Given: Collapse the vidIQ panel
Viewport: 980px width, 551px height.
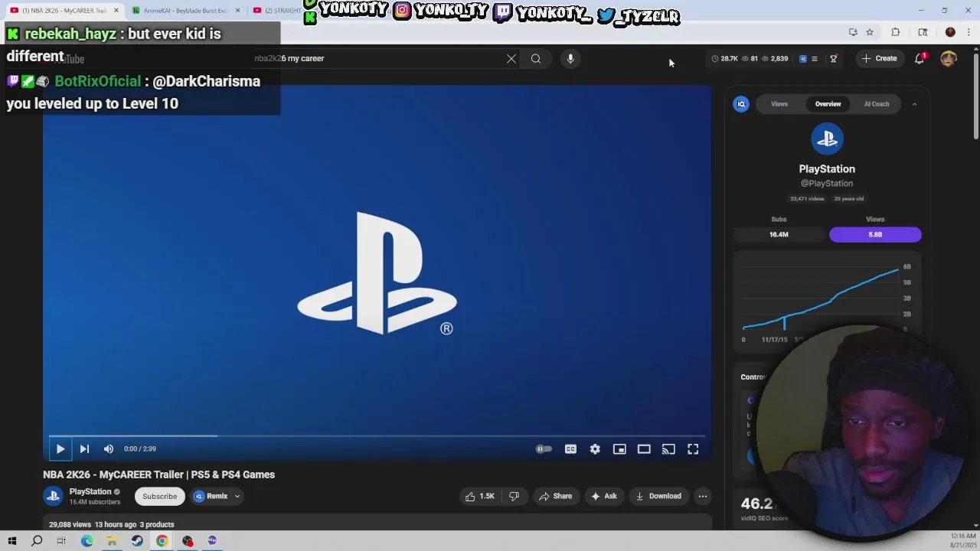Looking at the screenshot, I should coord(914,104).
